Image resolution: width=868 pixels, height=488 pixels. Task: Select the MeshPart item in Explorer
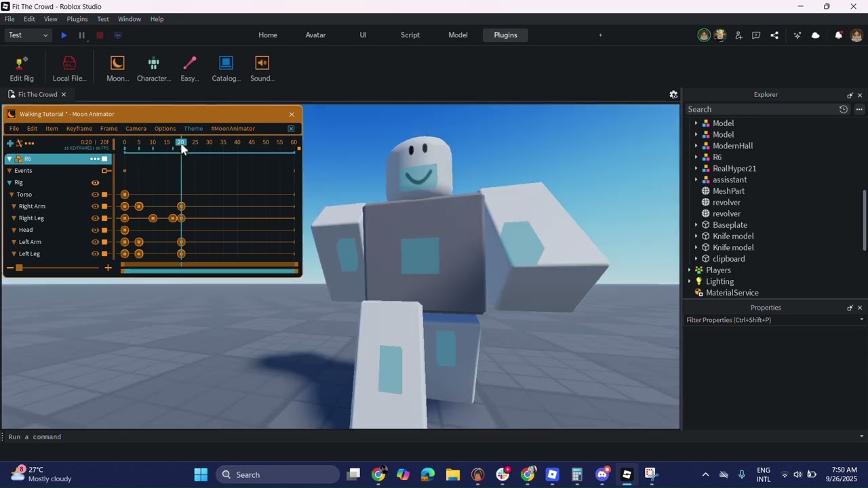point(728,191)
